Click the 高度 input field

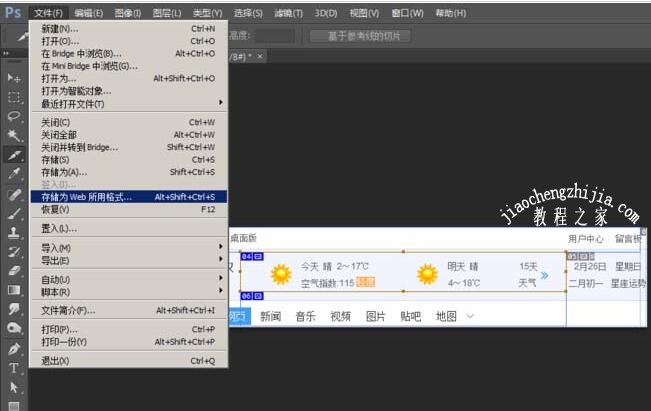pyautogui.click(x=274, y=36)
